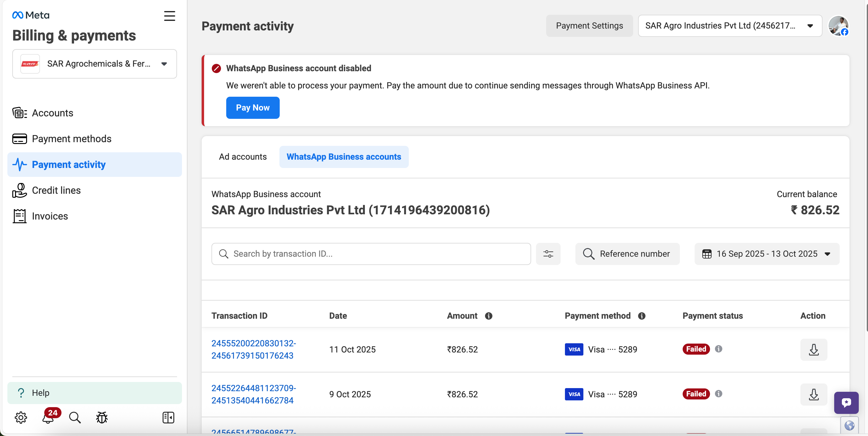Switch to the Ad accounts tab

pyautogui.click(x=243, y=157)
